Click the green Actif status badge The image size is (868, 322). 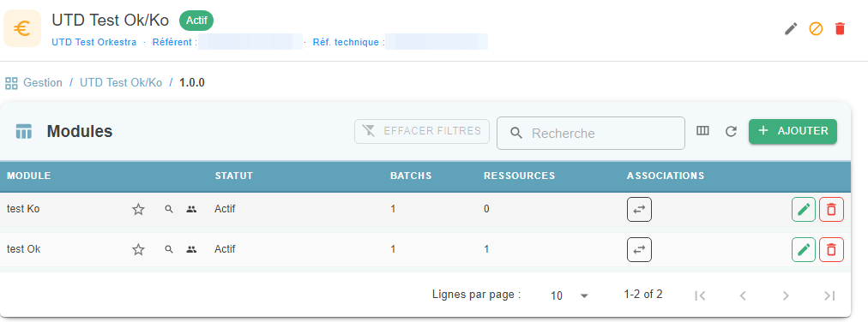[196, 21]
